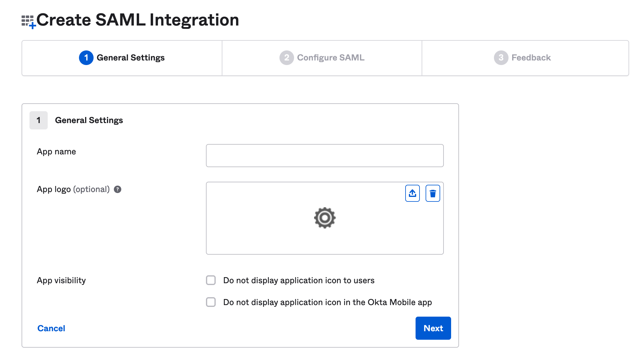Switch to the General Settings step tab

click(131, 58)
